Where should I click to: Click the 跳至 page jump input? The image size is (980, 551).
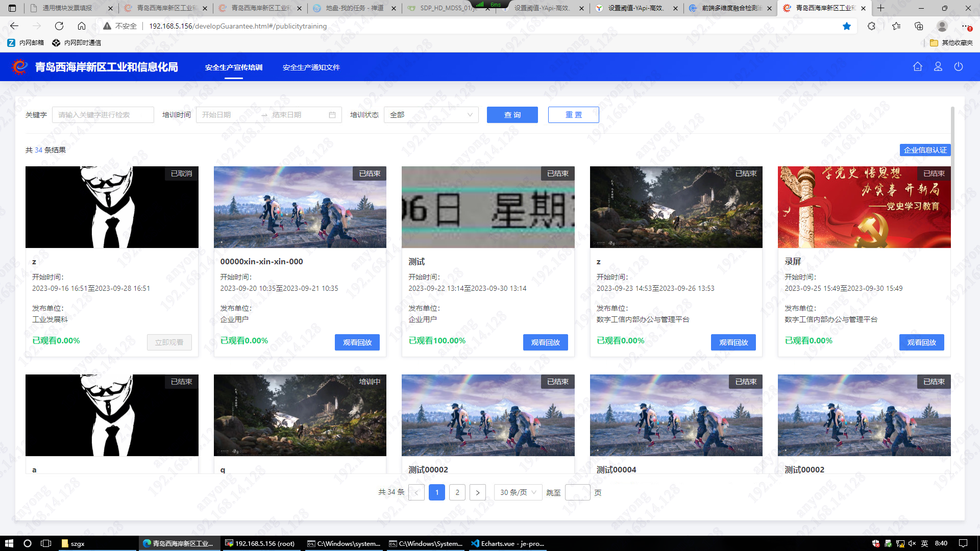[578, 492]
